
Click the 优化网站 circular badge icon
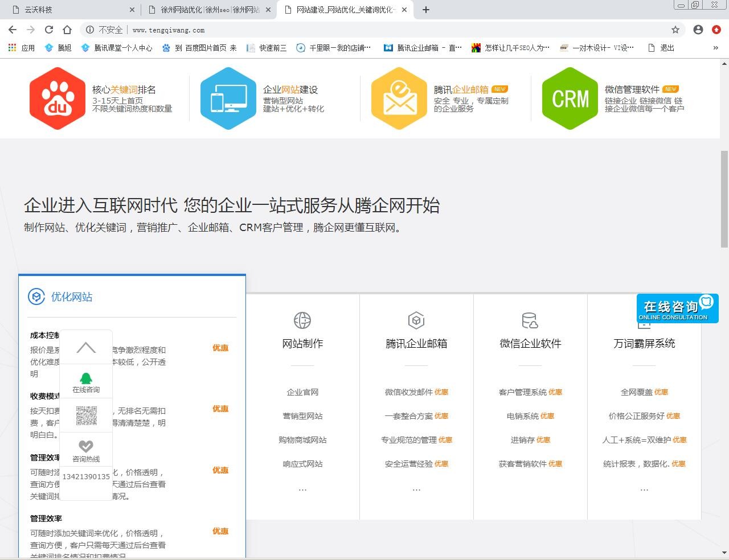pyautogui.click(x=36, y=297)
